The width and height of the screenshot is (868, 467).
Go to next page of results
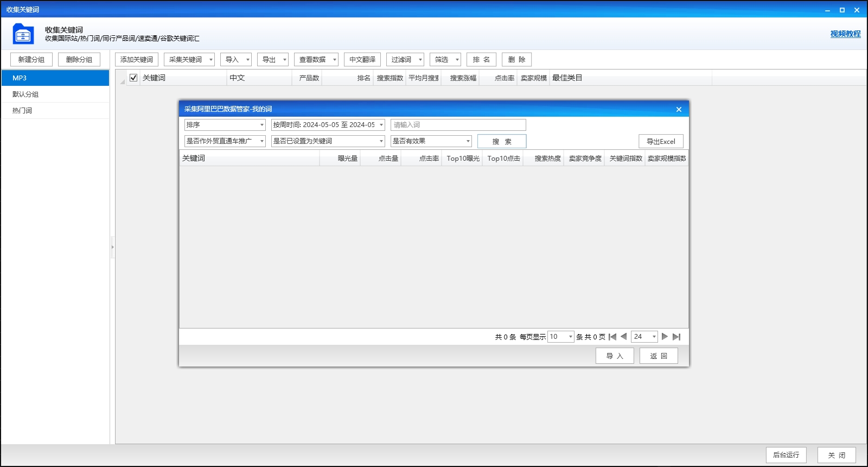pyautogui.click(x=665, y=337)
